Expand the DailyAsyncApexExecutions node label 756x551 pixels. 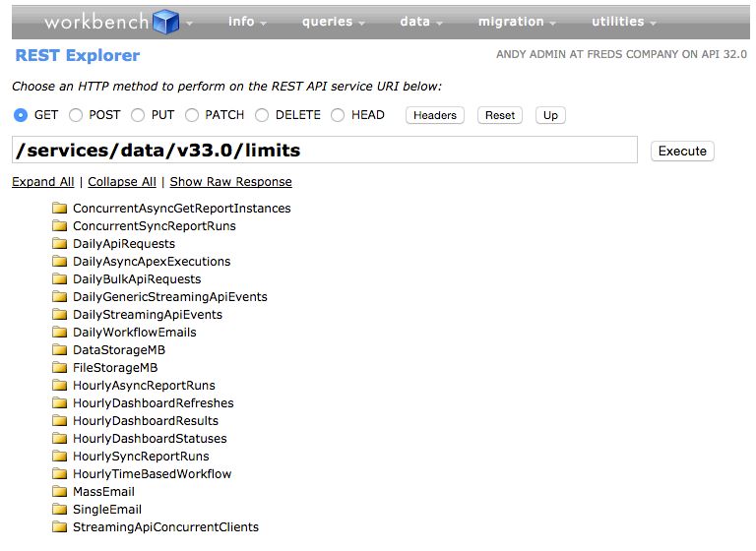tap(152, 262)
